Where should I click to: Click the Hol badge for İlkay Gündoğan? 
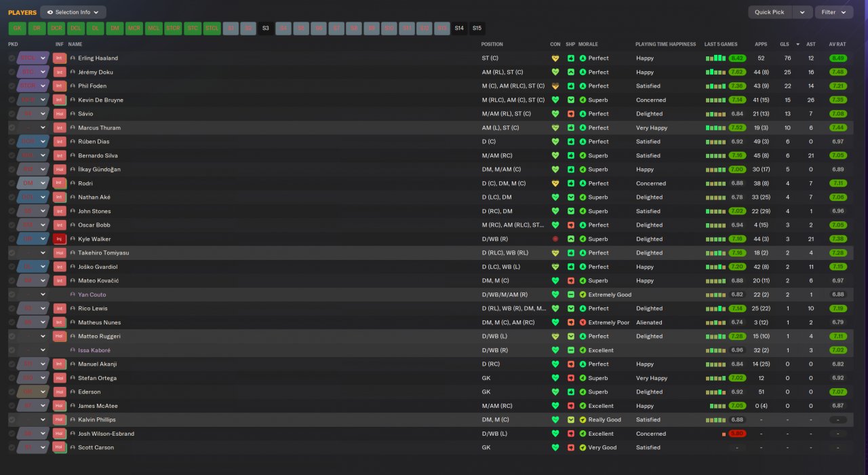coord(60,170)
